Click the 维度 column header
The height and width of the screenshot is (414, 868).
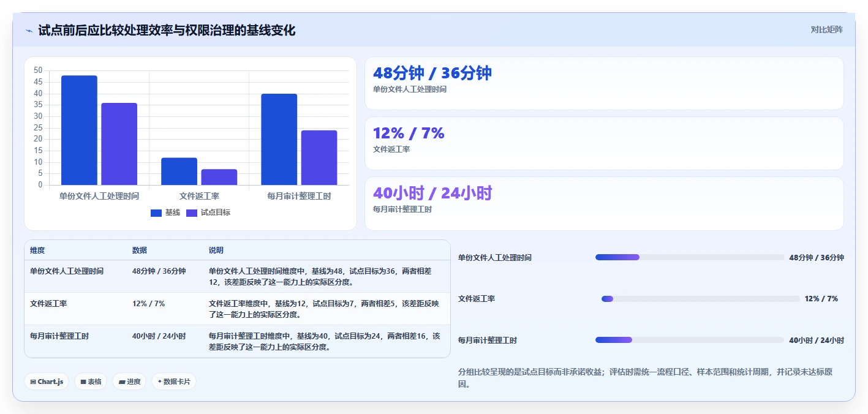(x=37, y=250)
